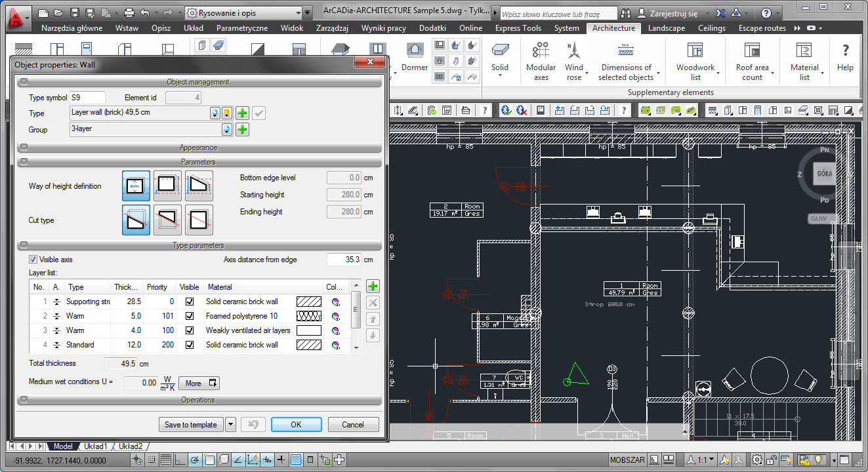Toggle visibility of Foamed polystyrene layer
The width and height of the screenshot is (868, 472).
(190, 316)
